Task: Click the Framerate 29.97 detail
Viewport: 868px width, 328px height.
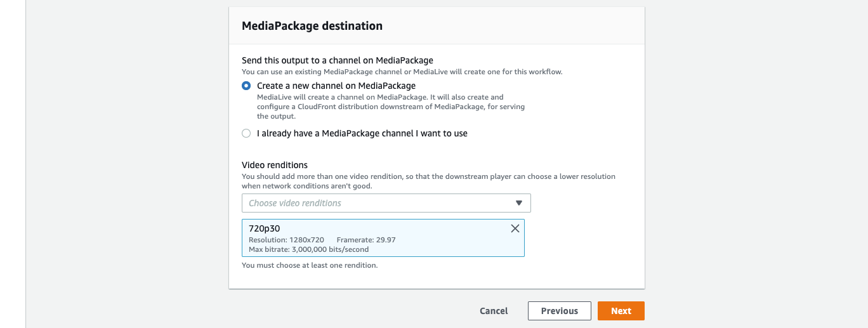Action: [x=366, y=240]
